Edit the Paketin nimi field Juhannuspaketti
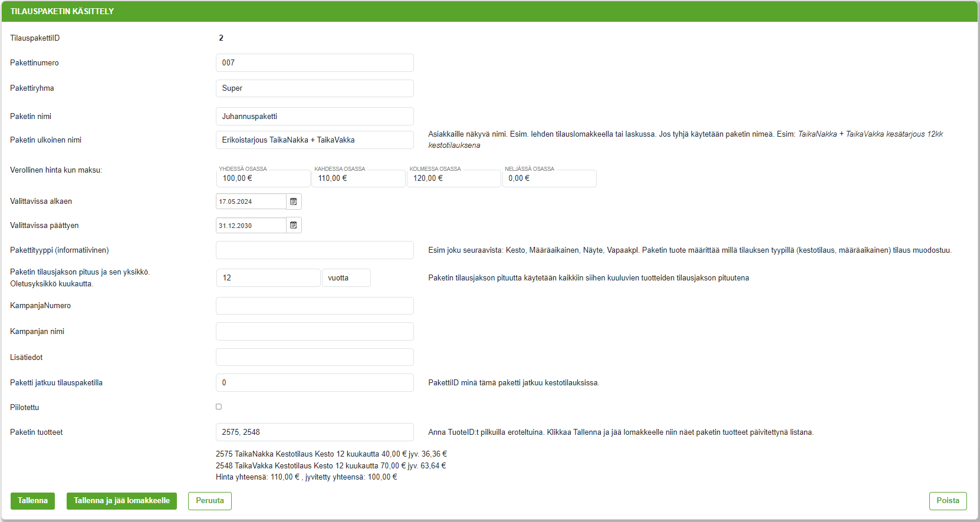980x522 pixels. point(315,116)
